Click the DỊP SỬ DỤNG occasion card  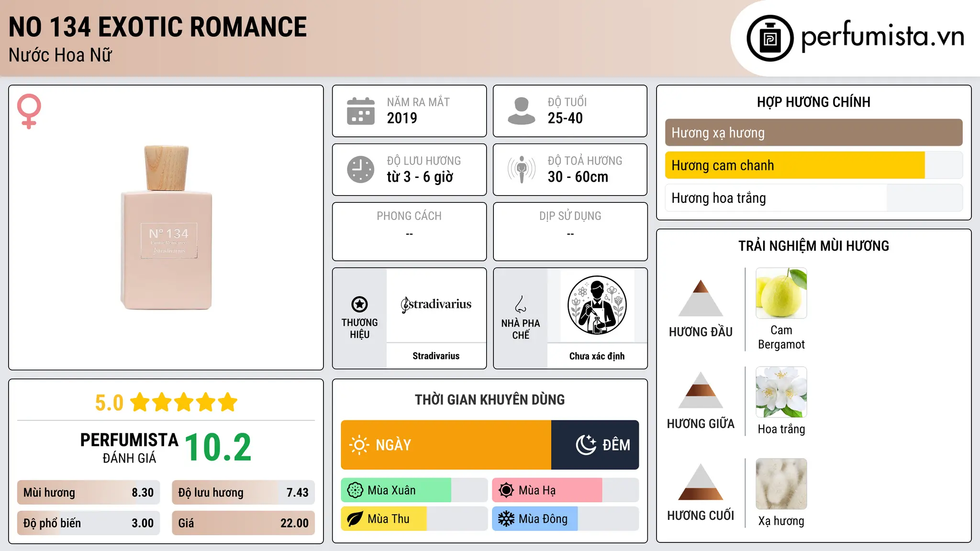pyautogui.click(x=570, y=231)
